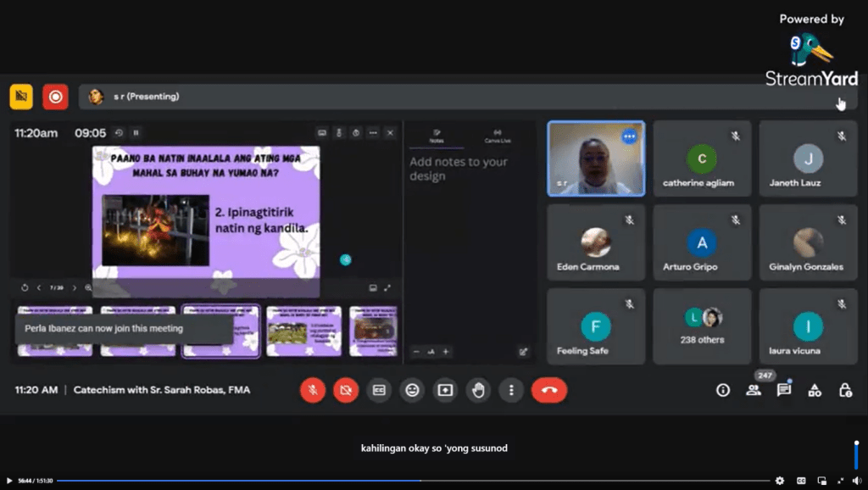The image size is (868, 490).
Task: Toggle closed captions in the meeting bar
Action: pyautogui.click(x=379, y=390)
